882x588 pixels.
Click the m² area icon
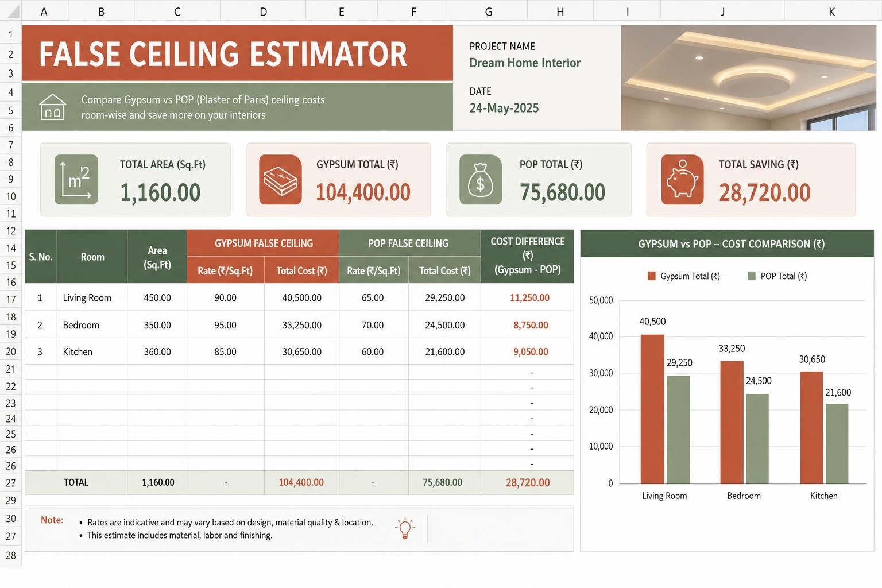(x=76, y=180)
